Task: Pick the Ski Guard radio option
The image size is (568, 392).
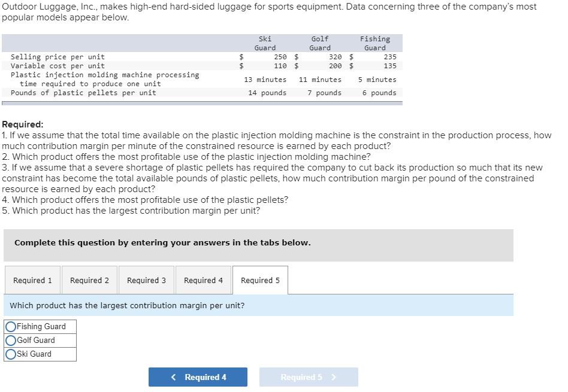Action: 11,354
